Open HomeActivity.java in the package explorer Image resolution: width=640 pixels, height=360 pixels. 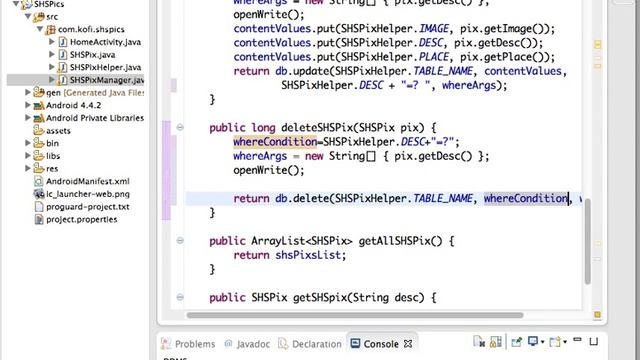click(105, 42)
